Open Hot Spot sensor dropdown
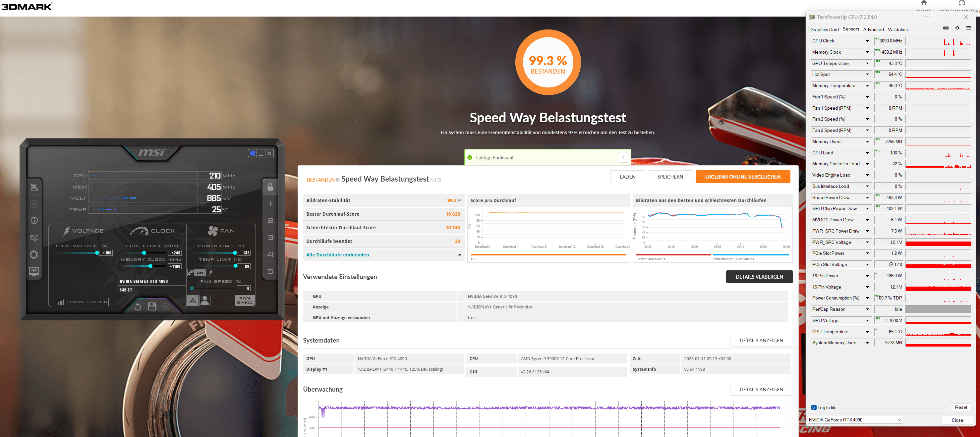 867,75
